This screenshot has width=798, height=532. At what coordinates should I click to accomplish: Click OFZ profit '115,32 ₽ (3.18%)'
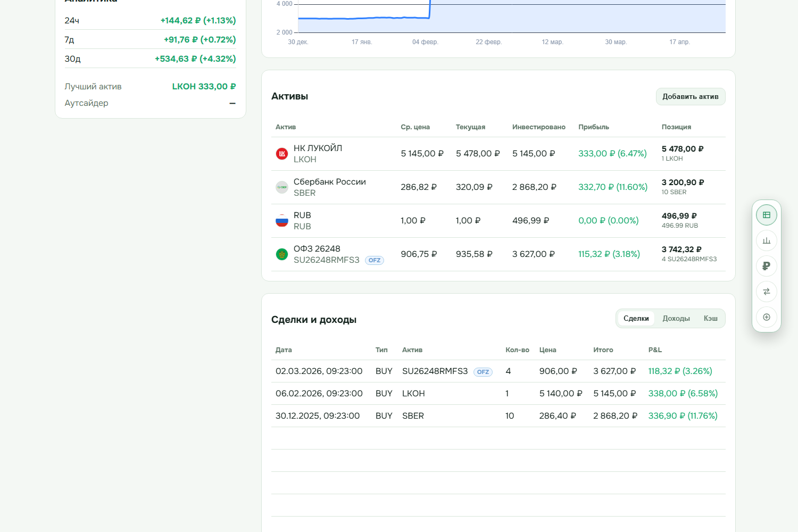[x=609, y=254]
